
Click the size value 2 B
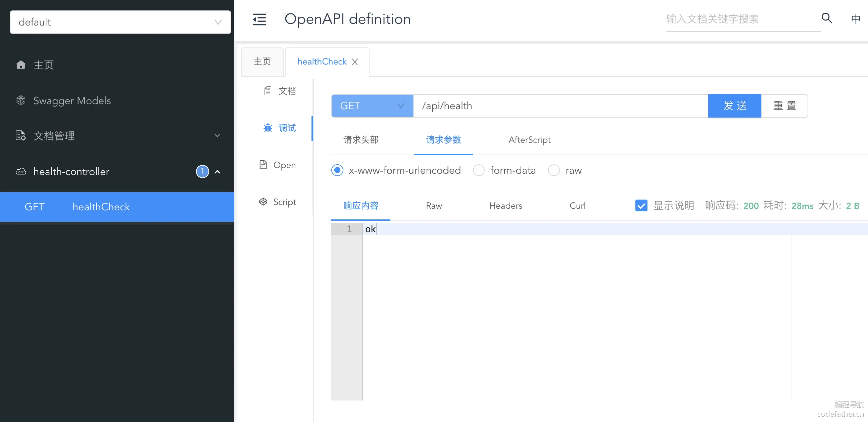853,206
